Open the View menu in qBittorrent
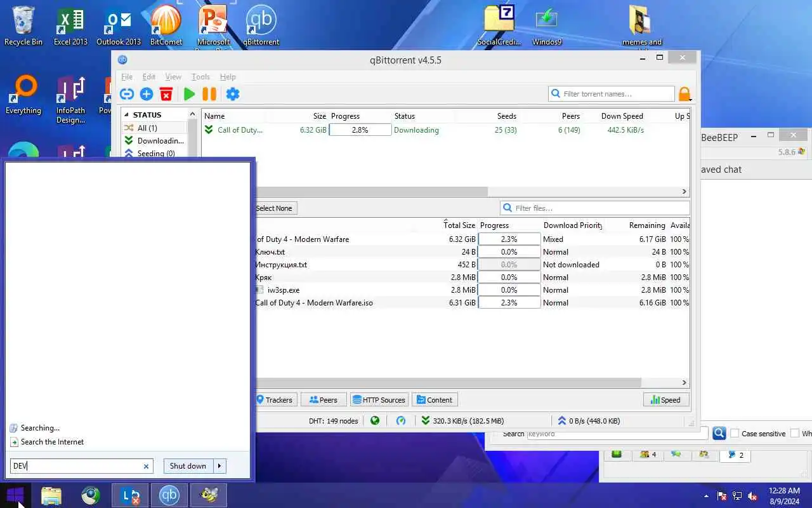 click(x=173, y=76)
